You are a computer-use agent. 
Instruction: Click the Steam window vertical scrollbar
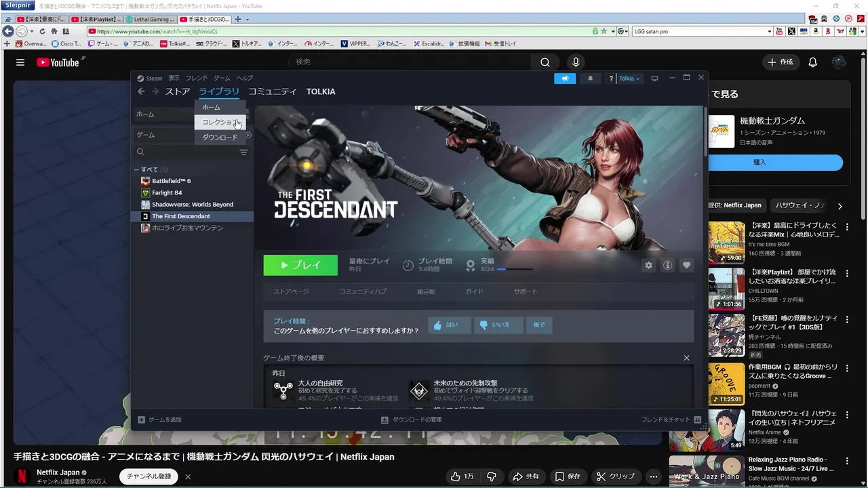point(706,132)
